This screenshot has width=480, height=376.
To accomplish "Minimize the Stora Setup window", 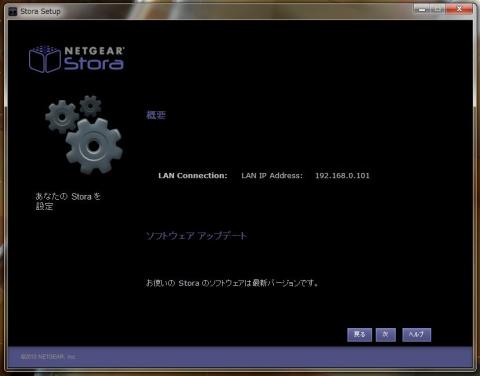I will tap(422, 10).
